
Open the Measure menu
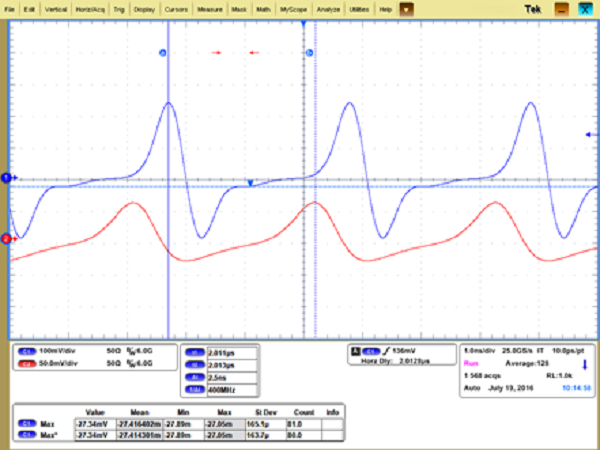click(209, 7)
